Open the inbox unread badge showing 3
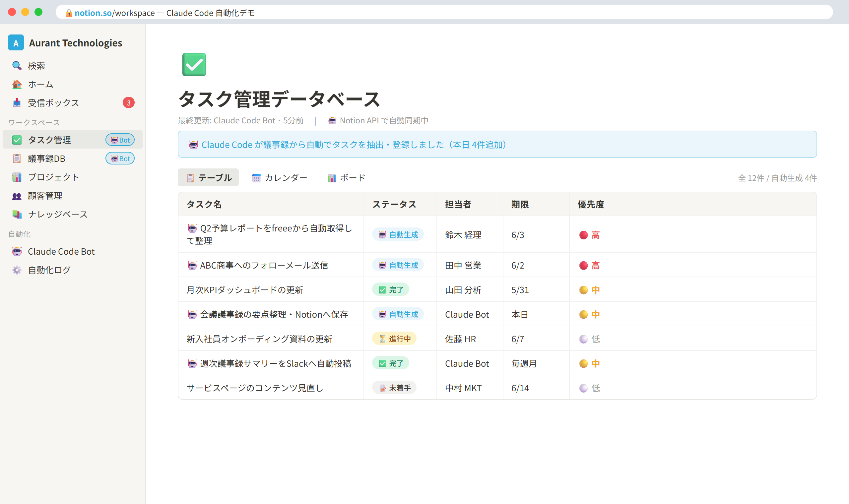 click(x=128, y=102)
